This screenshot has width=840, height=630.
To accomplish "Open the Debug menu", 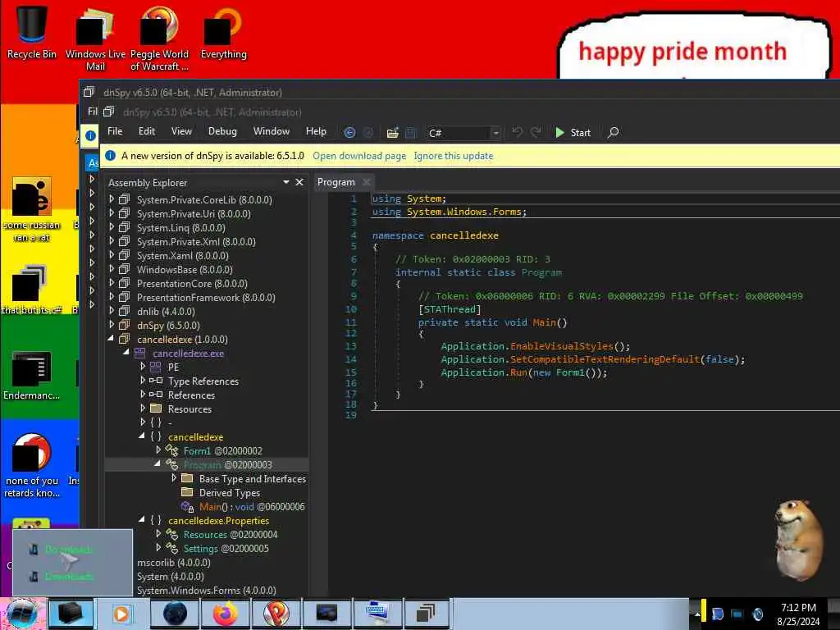I will [x=222, y=131].
